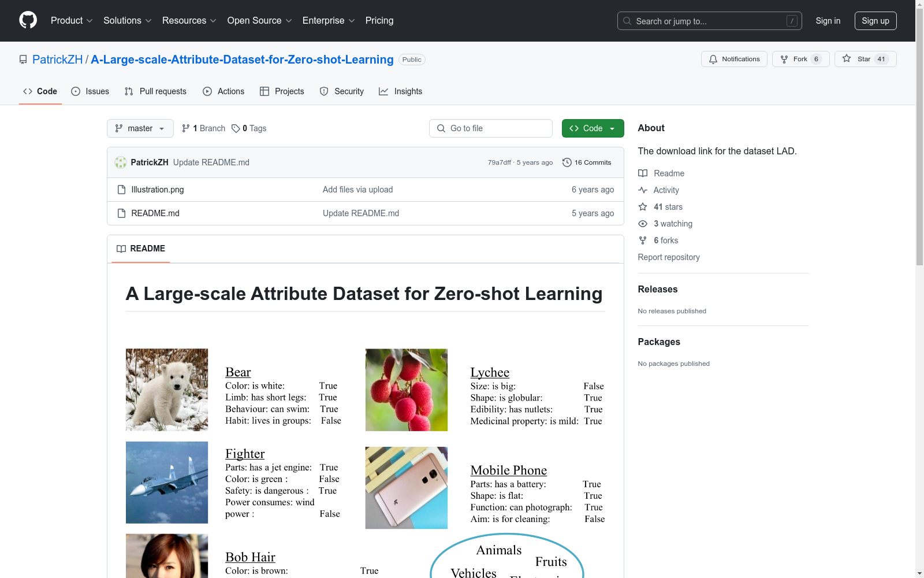Click the Releases heading link
The width and height of the screenshot is (924, 578).
pos(658,289)
